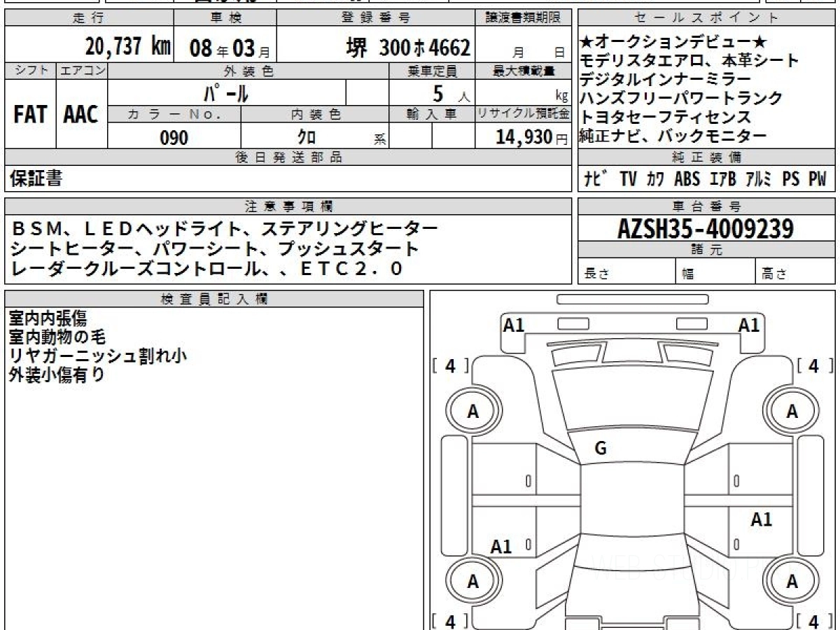Click the 純正装備 header

(707, 157)
